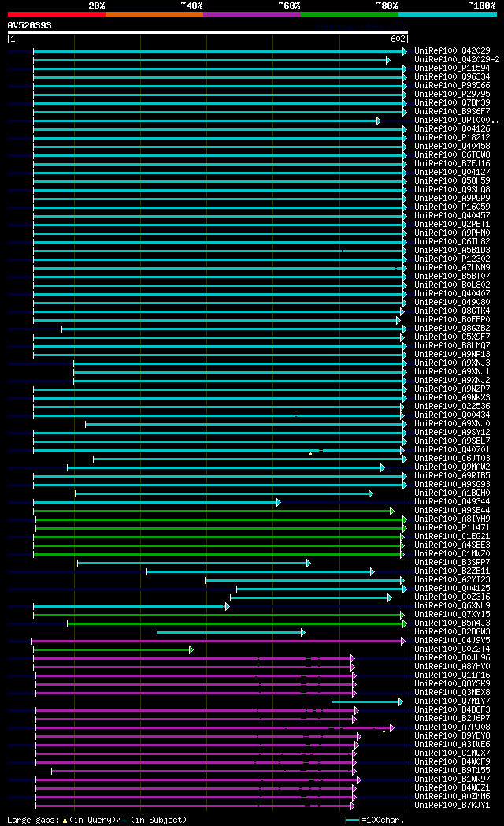Screen dimensions: 504x826
Task: Select the UniRef100_C6TL82 label
Action: click(452, 242)
